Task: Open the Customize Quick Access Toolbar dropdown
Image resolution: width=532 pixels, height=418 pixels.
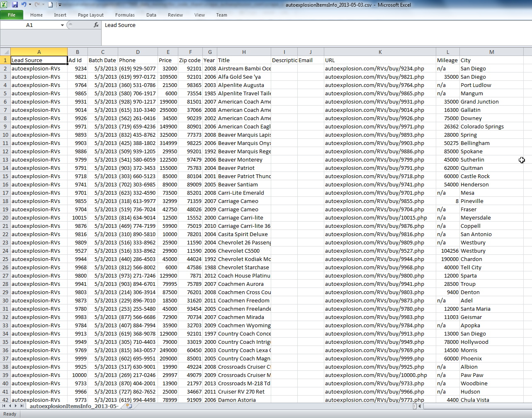Action: (60, 5)
